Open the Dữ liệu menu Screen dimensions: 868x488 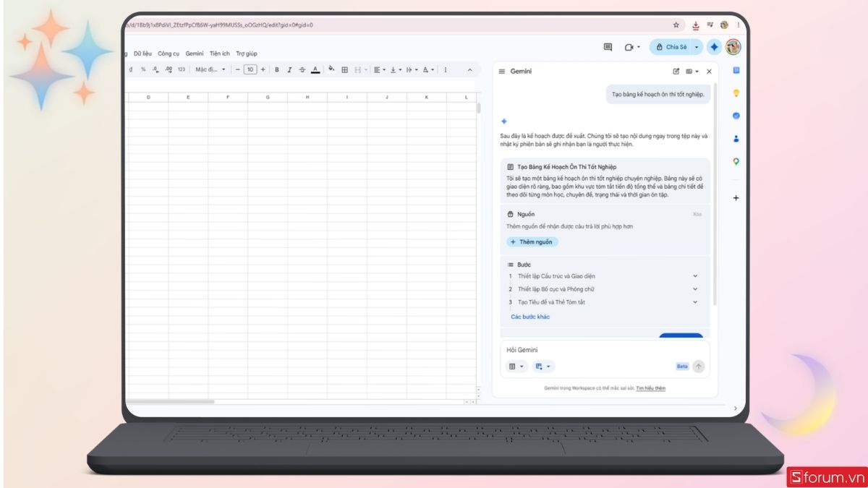[x=142, y=53]
